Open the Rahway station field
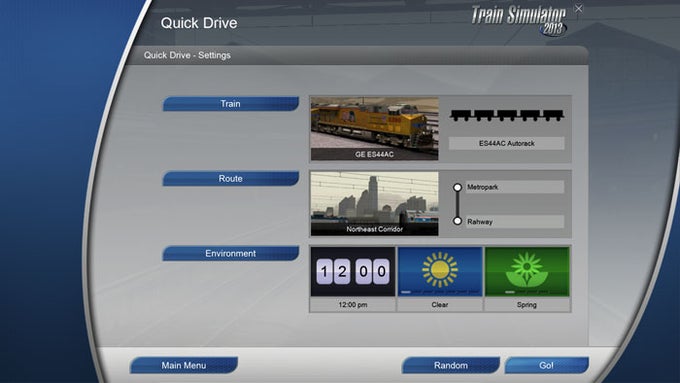The image size is (680, 383). click(515, 222)
